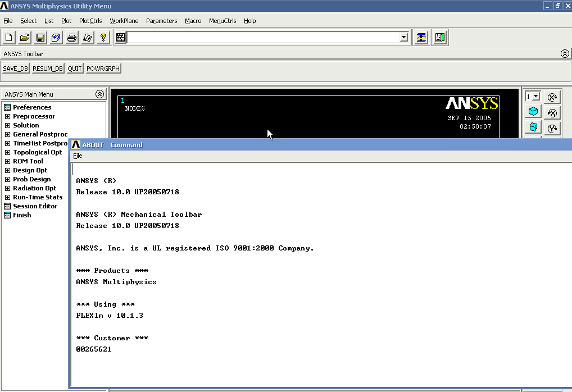Open the command input dropdown arrow
This screenshot has width=572, height=392.
pyautogui.click(x=403, y=37)
